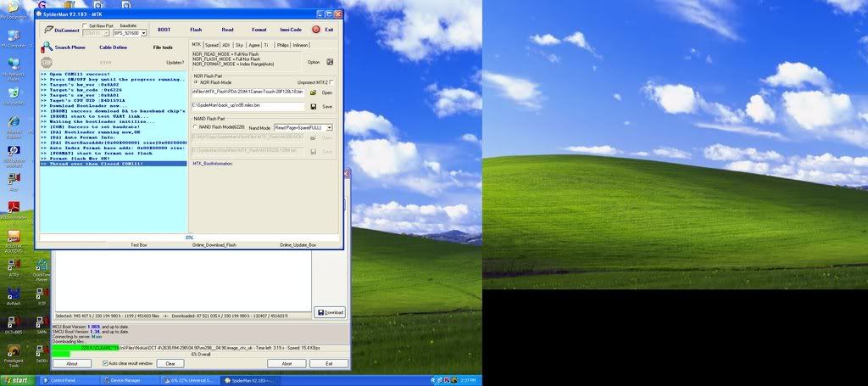Click the Test Box link

(x=139, y=245)
